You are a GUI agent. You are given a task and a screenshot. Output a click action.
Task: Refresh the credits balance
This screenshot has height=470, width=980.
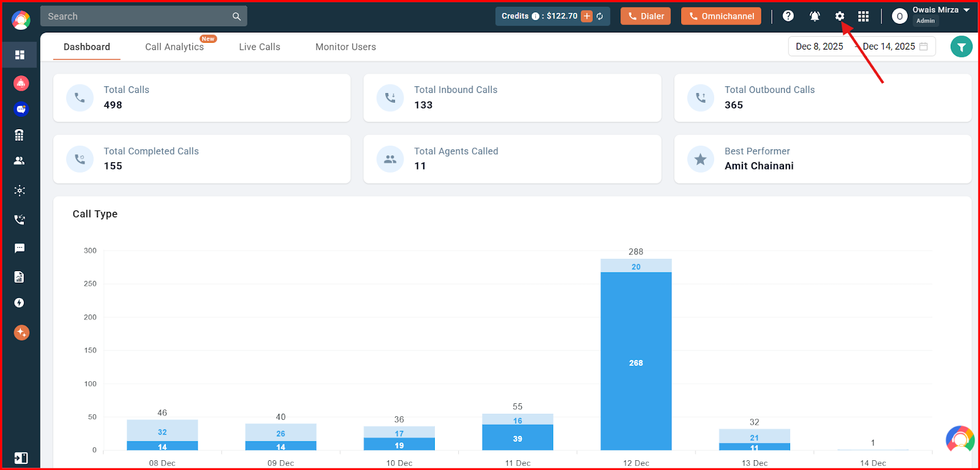[x=600, y=17]
